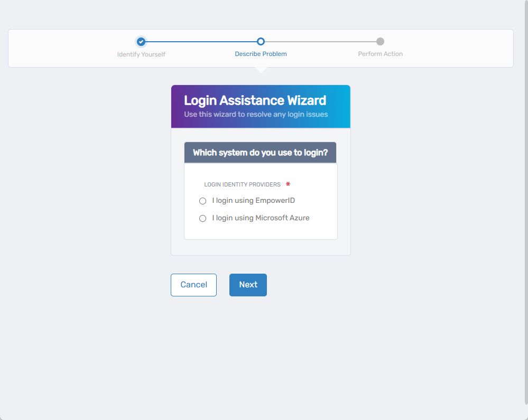This screenshot has width=528, height=420.
Task: Click the active Describe Problem step circle
Action: click(x=260, y=41)
